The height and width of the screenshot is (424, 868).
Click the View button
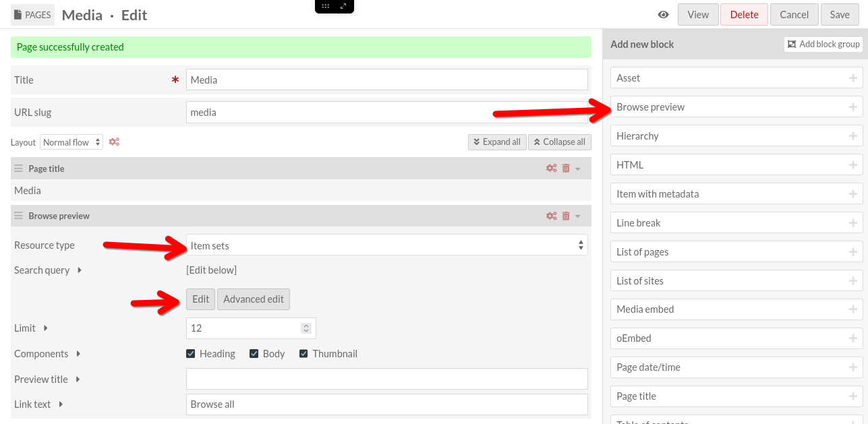tap(698, 15)
